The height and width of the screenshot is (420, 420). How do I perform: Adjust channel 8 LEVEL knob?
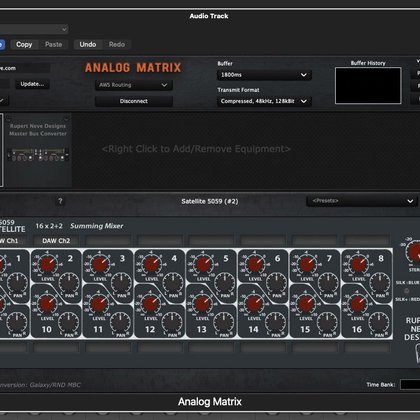(359, 264)
